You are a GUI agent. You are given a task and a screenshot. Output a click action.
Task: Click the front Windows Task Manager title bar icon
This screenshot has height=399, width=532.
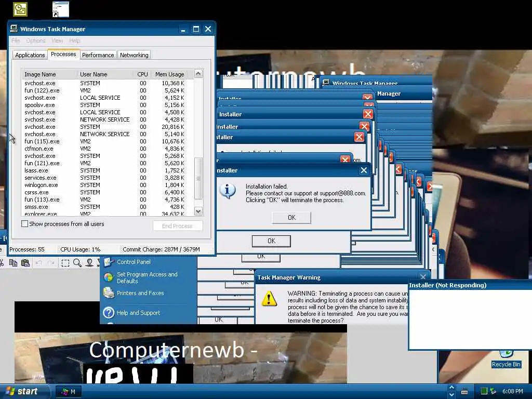coord(14,29)
